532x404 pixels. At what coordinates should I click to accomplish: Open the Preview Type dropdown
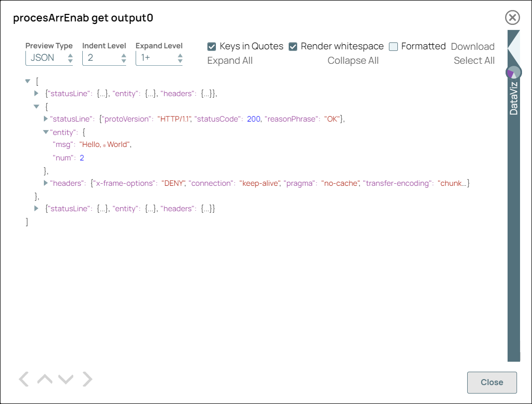point(49,58)
